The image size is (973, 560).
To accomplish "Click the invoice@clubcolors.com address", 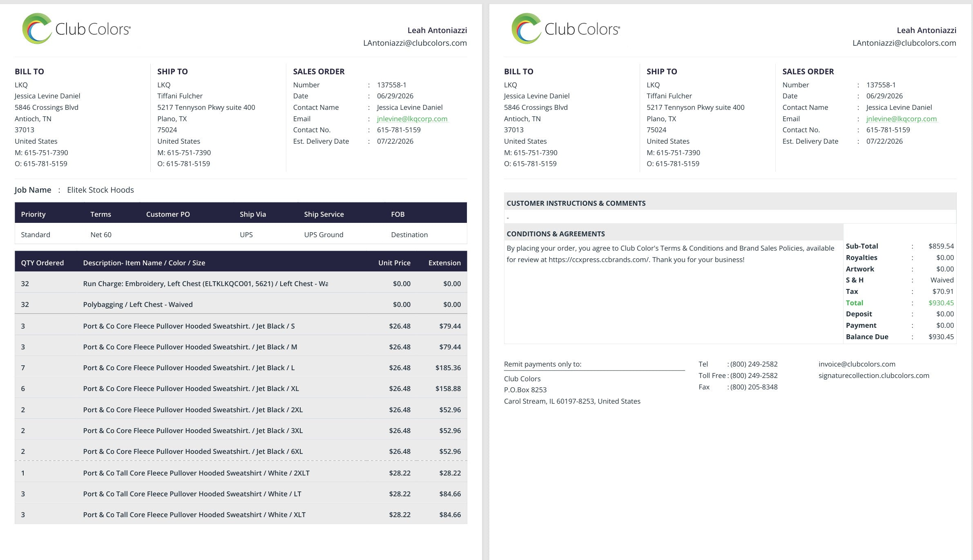I will tap(857, 364).
